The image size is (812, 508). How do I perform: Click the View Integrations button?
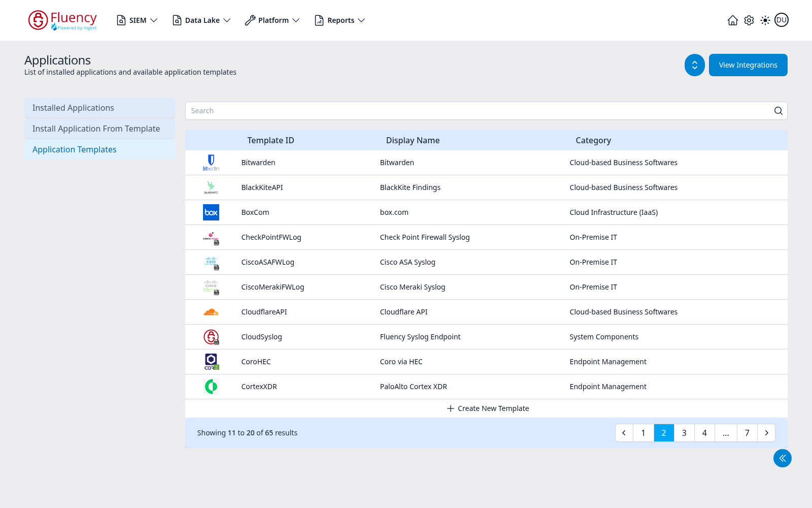tap(748, 65)
